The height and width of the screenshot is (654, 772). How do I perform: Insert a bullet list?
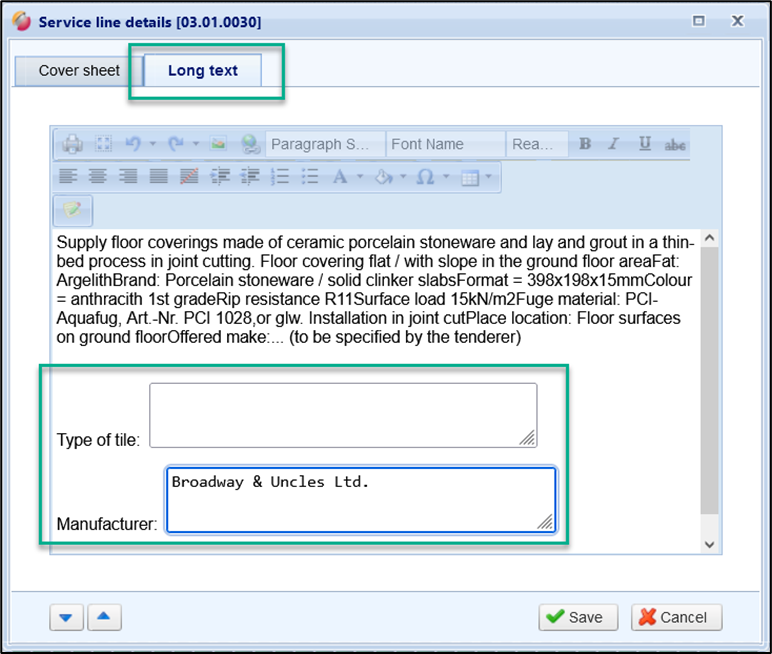pos(310,176)
